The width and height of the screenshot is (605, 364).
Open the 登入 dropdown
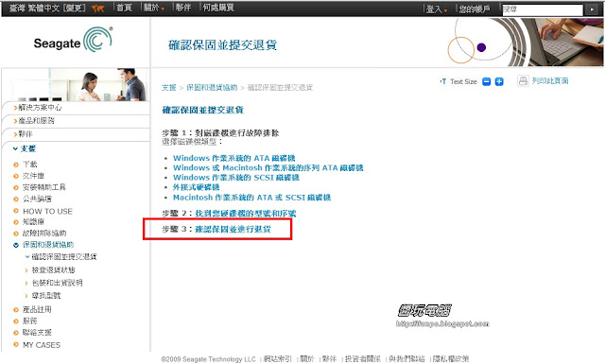pyautogui.click(x=437, y=9)
